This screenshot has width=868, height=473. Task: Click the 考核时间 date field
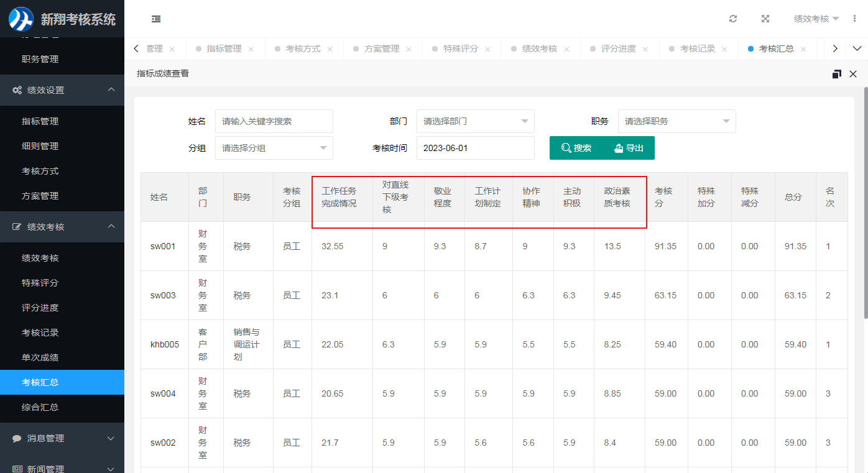475,148
